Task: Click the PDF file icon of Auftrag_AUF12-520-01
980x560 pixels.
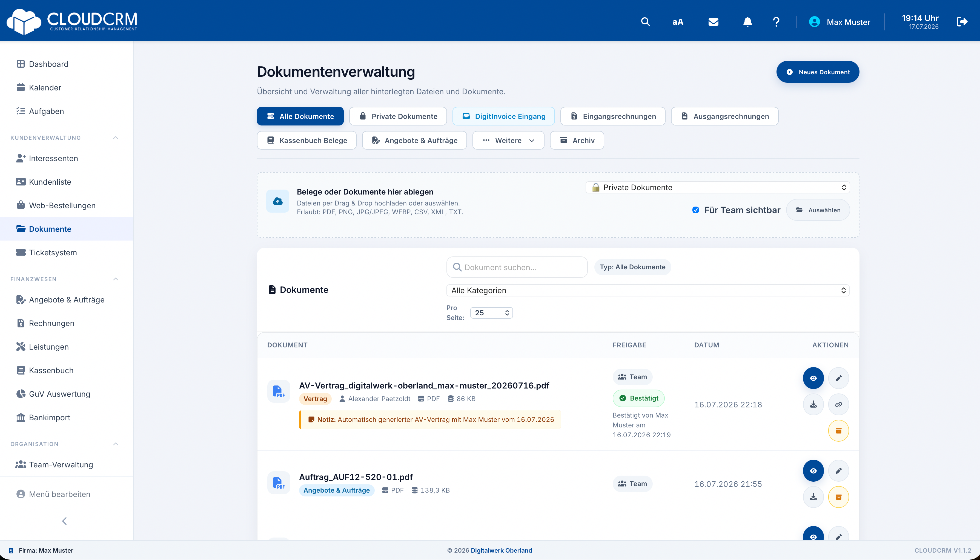Action: [278, 483]
